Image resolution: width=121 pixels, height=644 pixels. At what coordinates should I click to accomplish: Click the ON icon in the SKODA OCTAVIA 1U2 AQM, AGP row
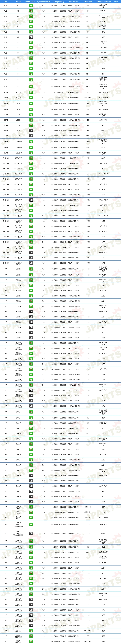(x=31, y=200)
